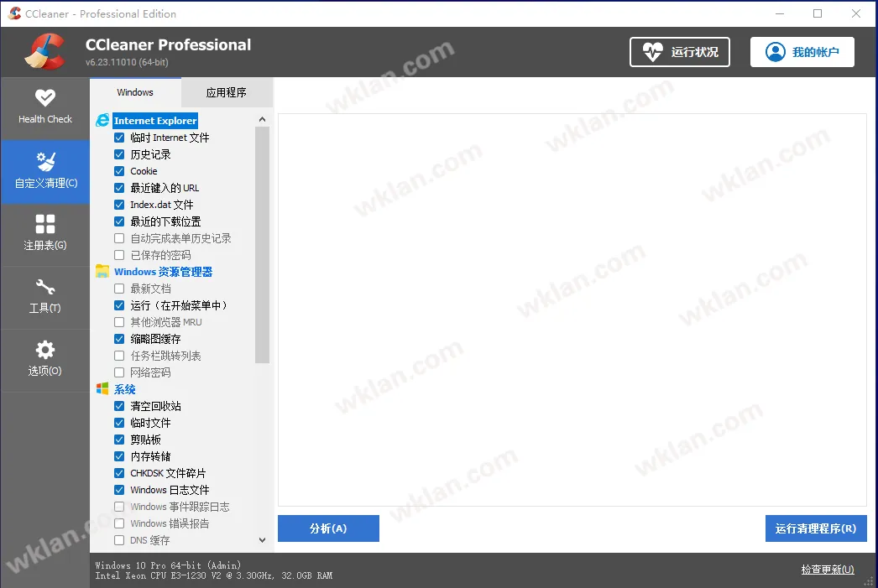Uncheck 缩略图缓存
Screen dimensions: 878x588
119,339
